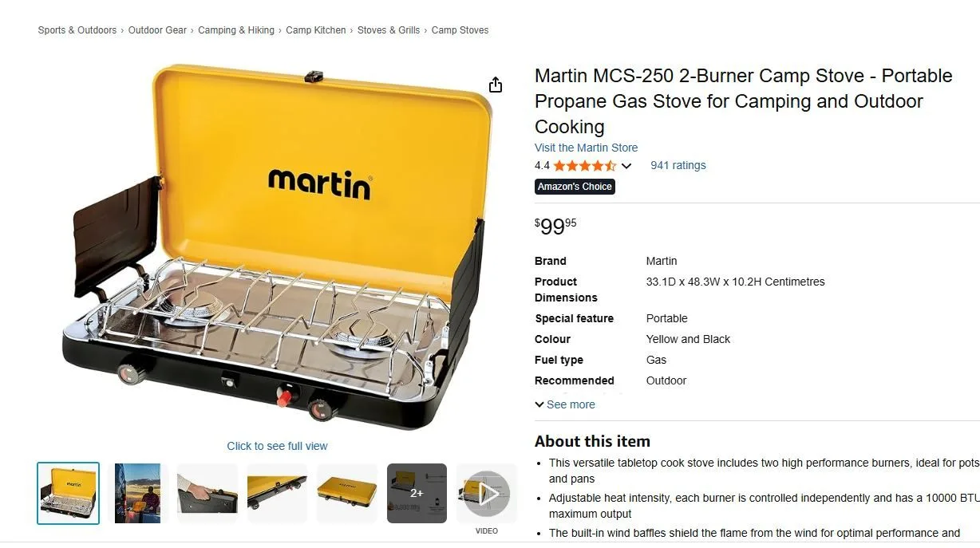Click the first open stove thumbnail

click(68, 493)
